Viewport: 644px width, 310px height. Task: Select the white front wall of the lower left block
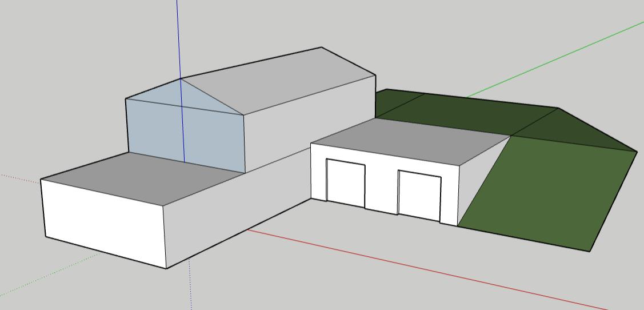coord(105,224)
